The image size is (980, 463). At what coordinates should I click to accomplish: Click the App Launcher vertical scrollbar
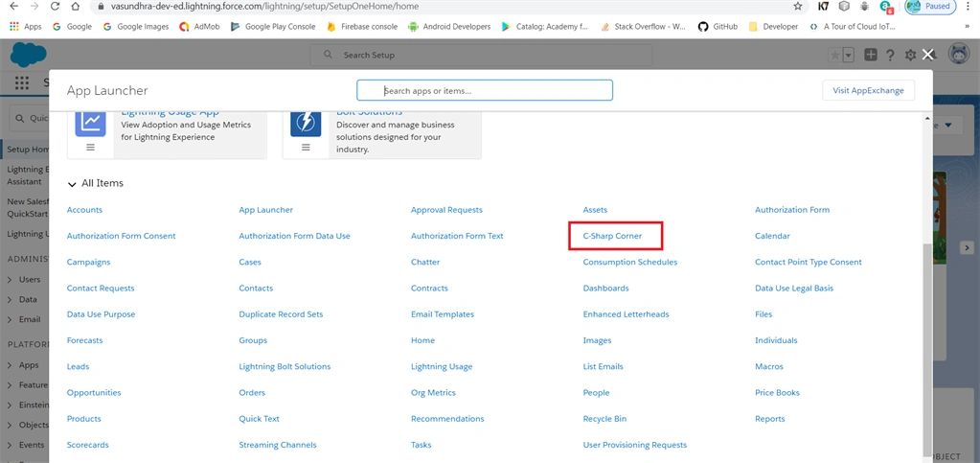tap(927, 351)
